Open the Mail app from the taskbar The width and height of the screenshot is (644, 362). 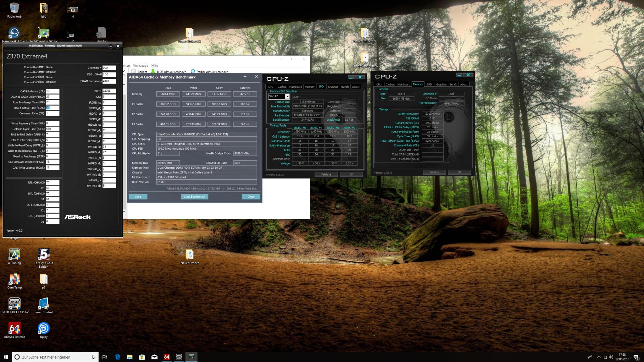tap(154, 357)
